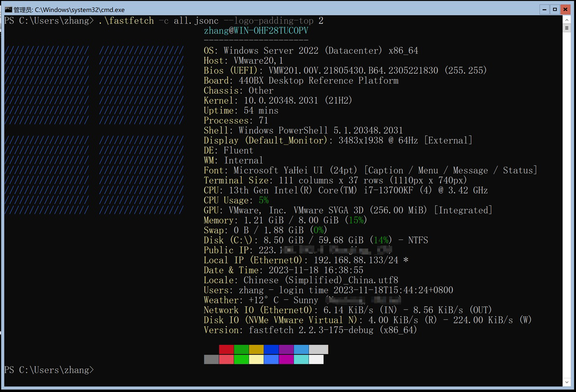Click the OS: Windows Server 2022 line
This screenshot has width=576, height=392.
tap(311, 50)
